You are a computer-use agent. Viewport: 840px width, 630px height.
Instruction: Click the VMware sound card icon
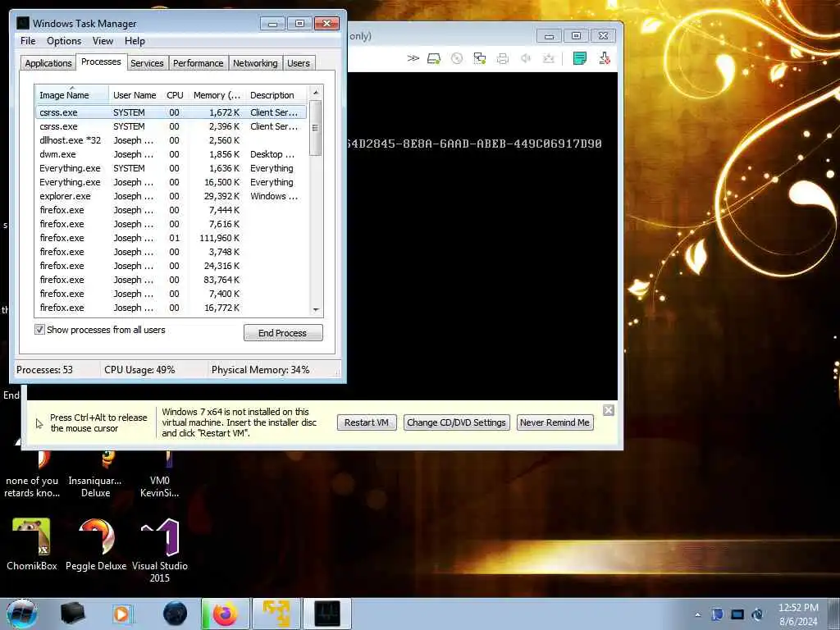pos(526,58)
